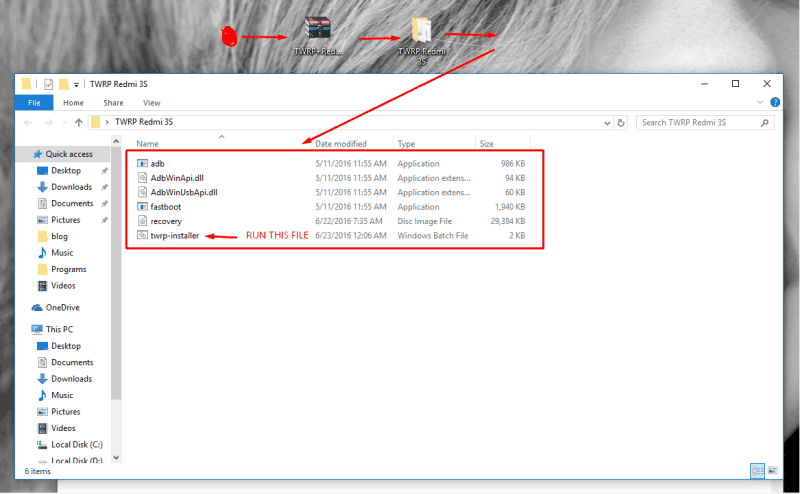Switch to details view layout icon
Image resolution: width=800 pixels, height=494 pixels.
click(x=757, y=471)
